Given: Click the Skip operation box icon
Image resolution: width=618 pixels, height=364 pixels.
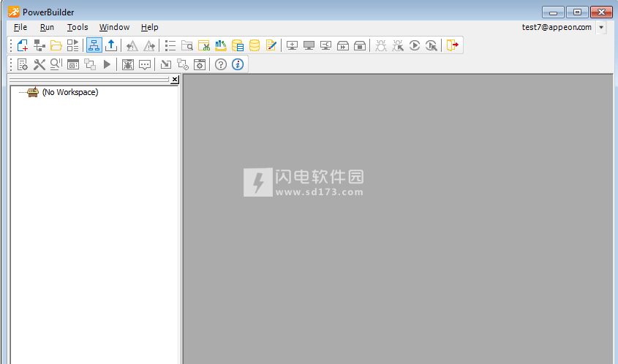Looking at the screenshot, I should (343, 45).
